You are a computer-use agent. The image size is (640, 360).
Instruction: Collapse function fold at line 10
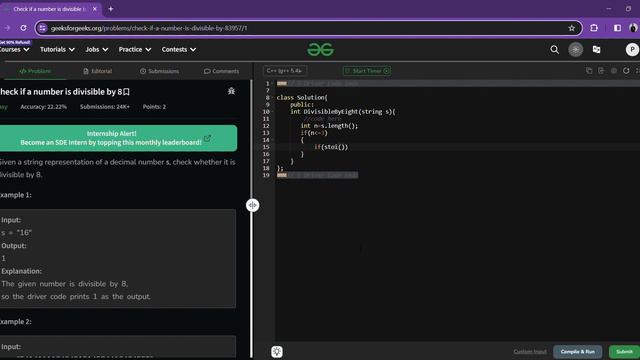(x=273, y=112)
